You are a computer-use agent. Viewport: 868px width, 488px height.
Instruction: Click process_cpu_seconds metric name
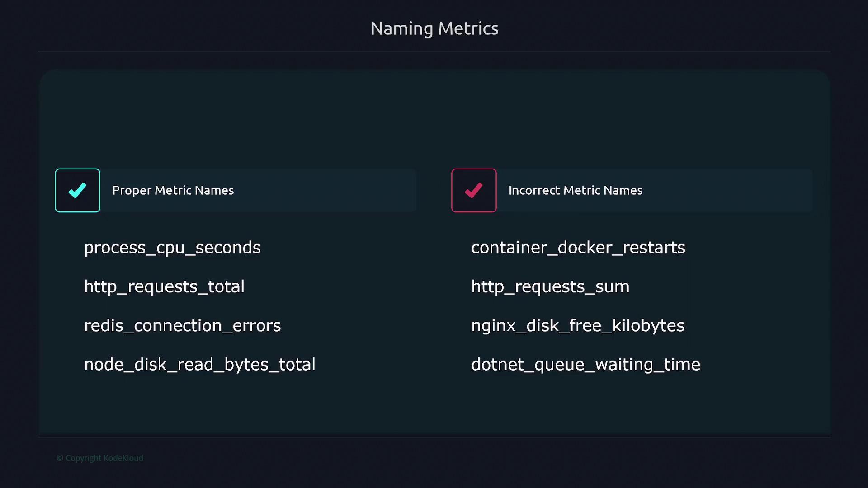coord(172,248)
